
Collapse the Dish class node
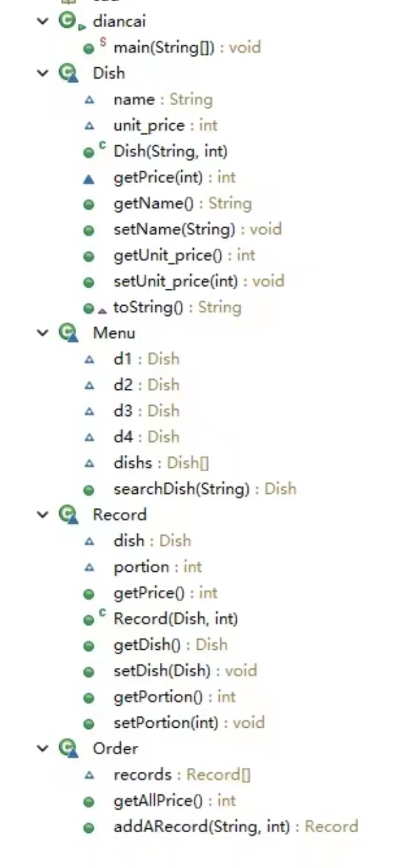pos(42,73)
